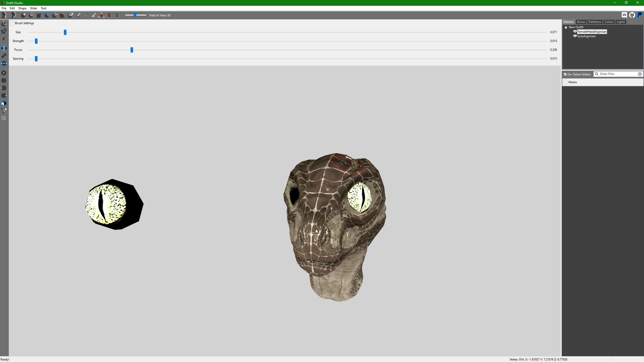Click the bone joints sidebar icon

[x=4, y=110]
